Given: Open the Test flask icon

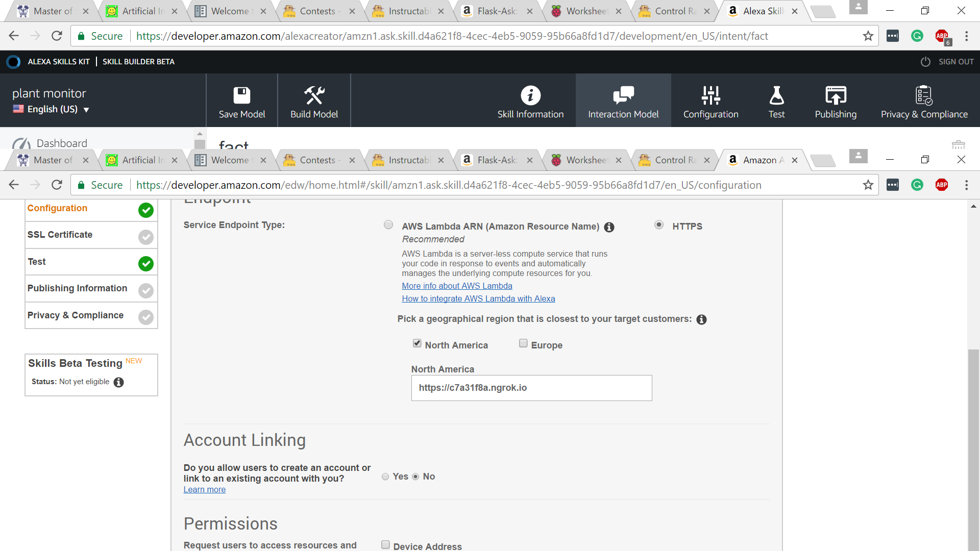Looking at the screenshot, I should click(x=776, y=95).
